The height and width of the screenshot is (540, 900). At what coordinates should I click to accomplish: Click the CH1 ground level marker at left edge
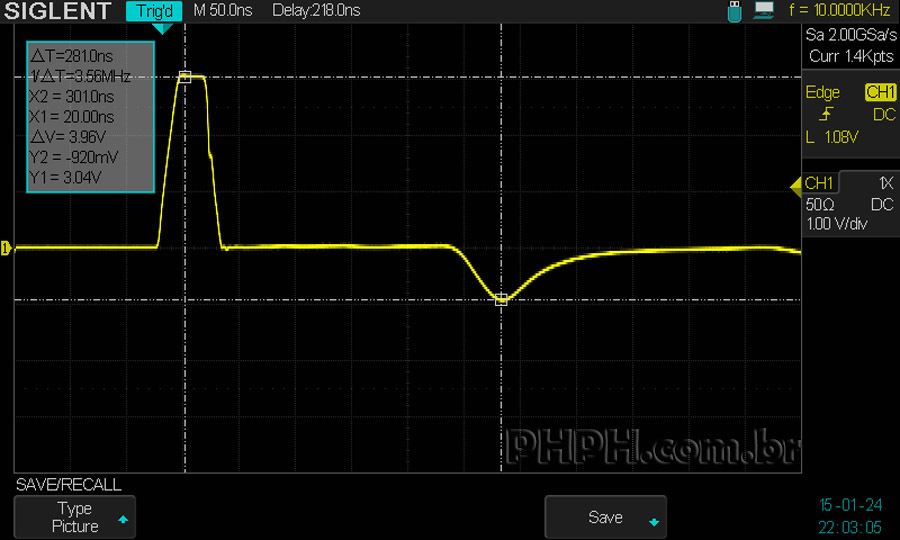tap(5, 248)
